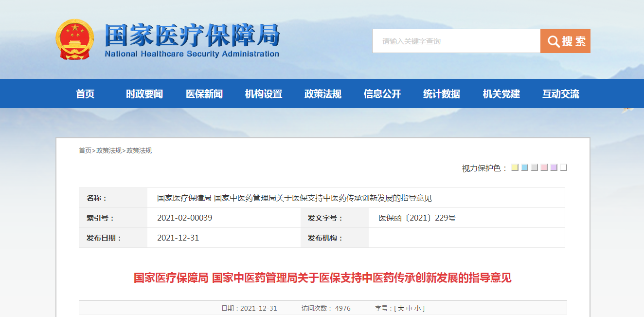This screenshot has height=317, width=644.
Task: Click the 搜索 search button
Action: point(565,41)
